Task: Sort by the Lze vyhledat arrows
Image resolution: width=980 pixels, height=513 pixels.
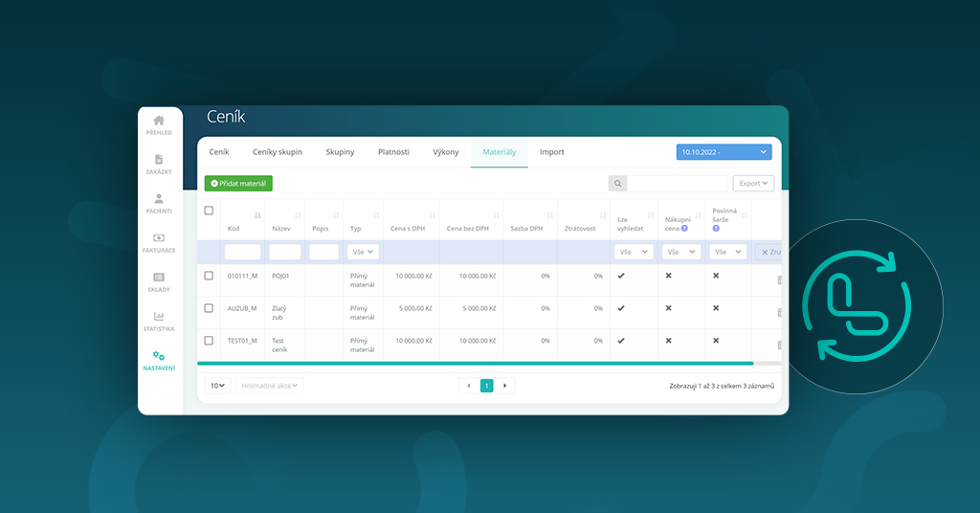Action: tap(651, 215)
